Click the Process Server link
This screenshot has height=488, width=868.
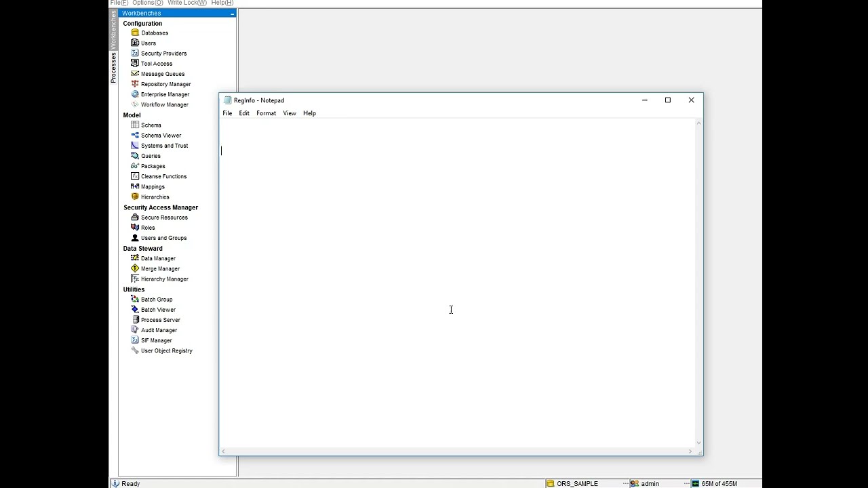click(x=160, y=320)
